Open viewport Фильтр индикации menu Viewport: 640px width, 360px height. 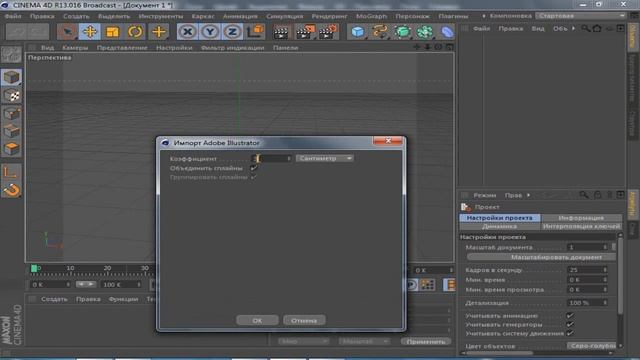(x=232, y=48)
